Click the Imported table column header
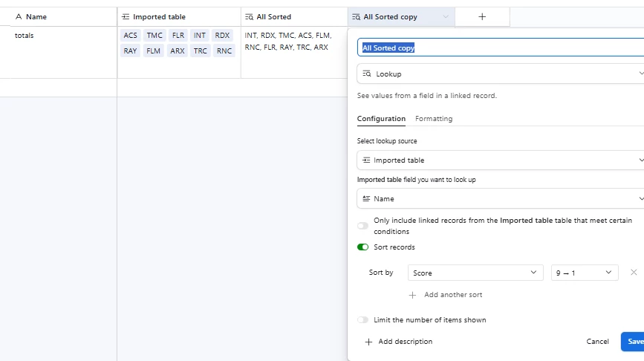The height and width of the screenshot is (361, 644). point(179,17)
